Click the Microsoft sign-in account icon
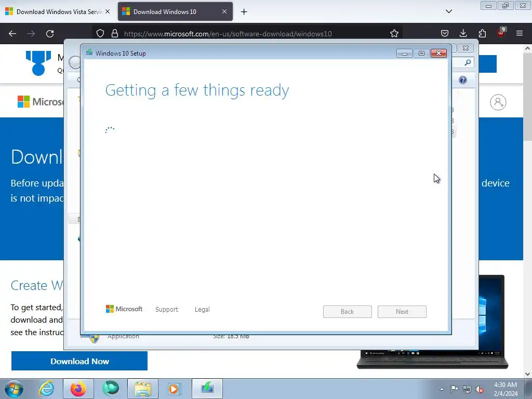532x399 pixels. click(498, 102)
